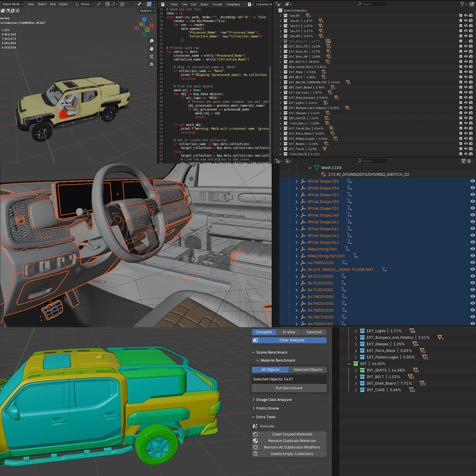Collapse the INT 26.50% collection

[350, 364]
